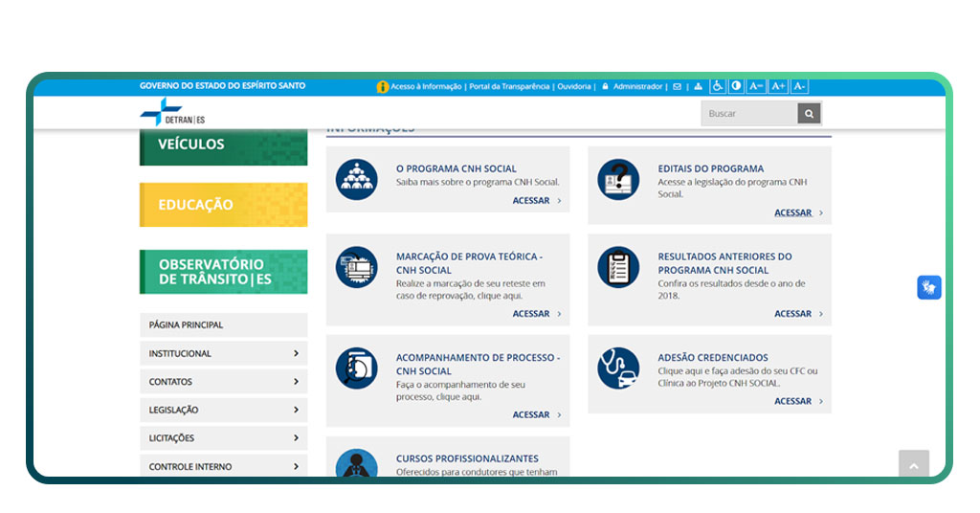Open the envelope webmail icon

[678, 86]
